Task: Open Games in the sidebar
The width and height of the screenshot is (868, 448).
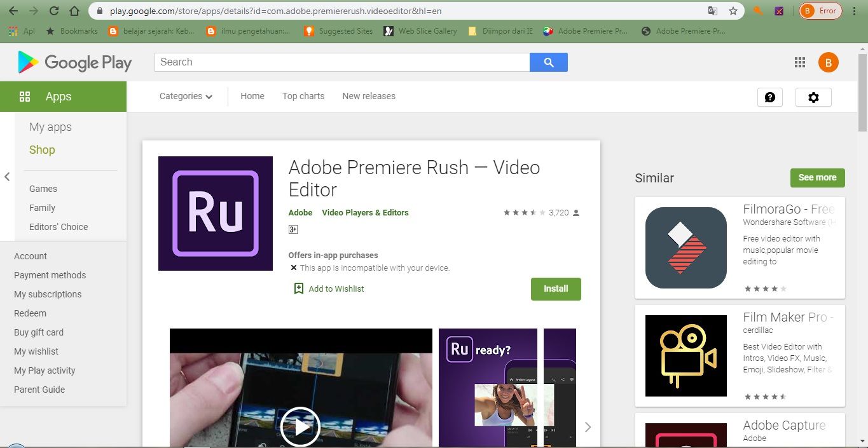Action: (x=43, y=189)
